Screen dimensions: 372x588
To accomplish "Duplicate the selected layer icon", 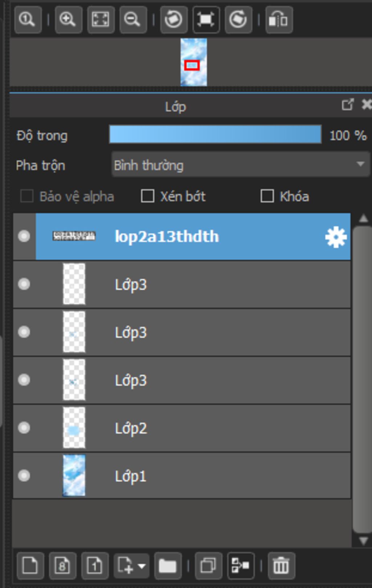I will click(208, 565).
